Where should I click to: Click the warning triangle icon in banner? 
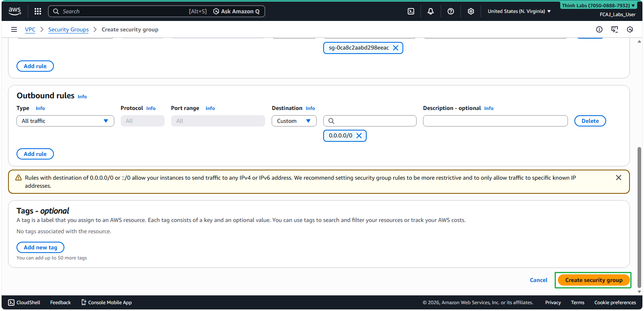click(19, 178)
